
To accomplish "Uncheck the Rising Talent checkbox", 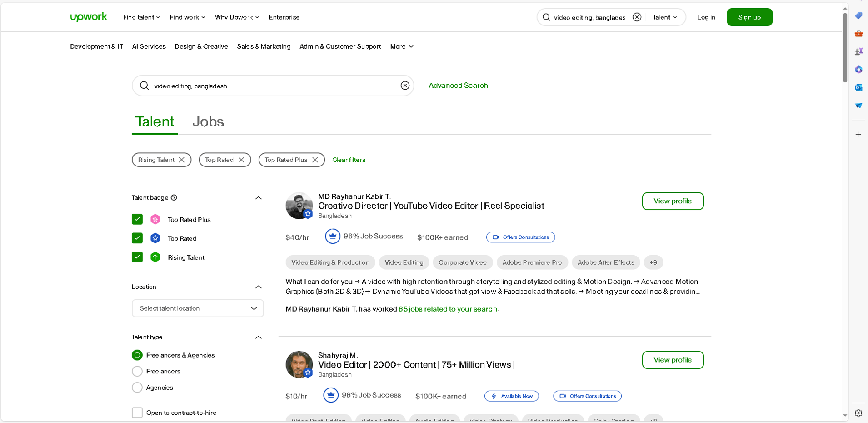I will click(137, 257).
